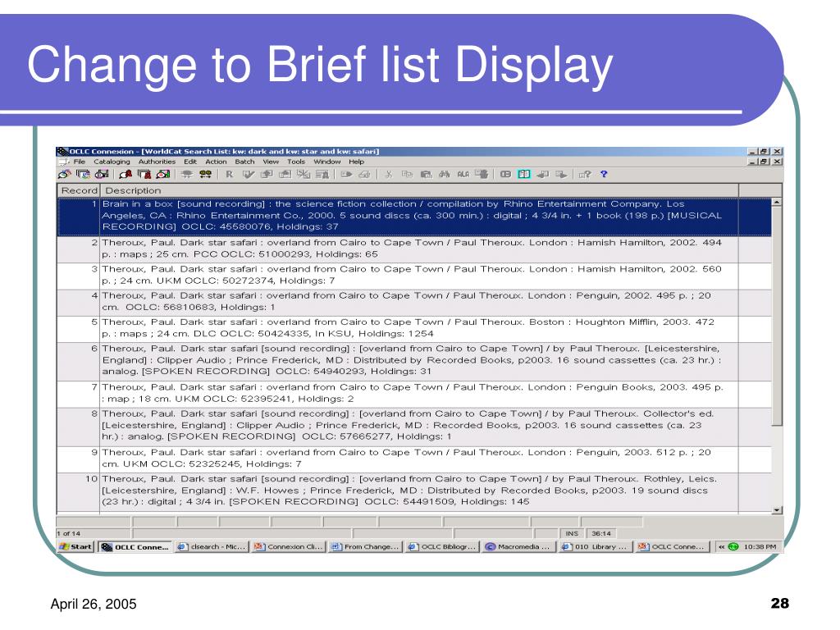Click the Record column header
The height and width of the screenshot is (630, 840).
pos(79,190)
